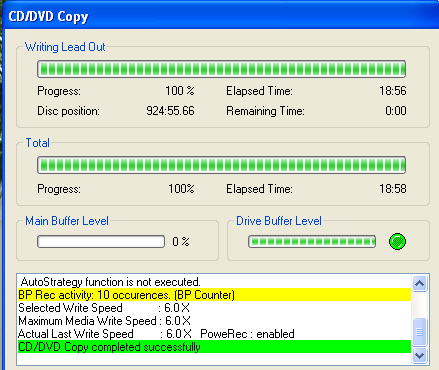Click the Main Buffer Level bar
This screenshot has width=439, height=370.
tap(101, 241)
